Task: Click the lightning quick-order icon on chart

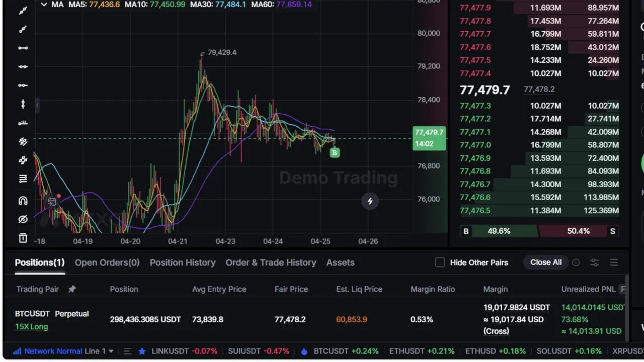Action: point(370,201)
